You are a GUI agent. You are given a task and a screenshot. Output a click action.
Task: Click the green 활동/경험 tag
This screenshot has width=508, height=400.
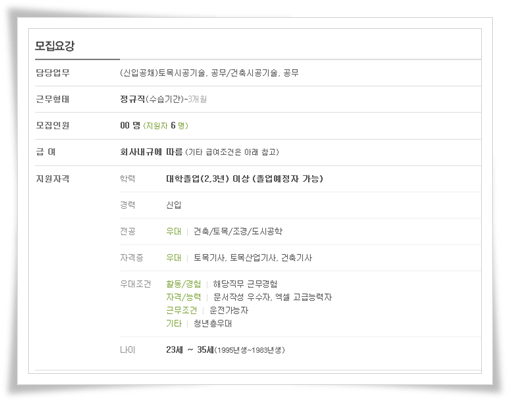pyautogui.click(x=183, y=284)
